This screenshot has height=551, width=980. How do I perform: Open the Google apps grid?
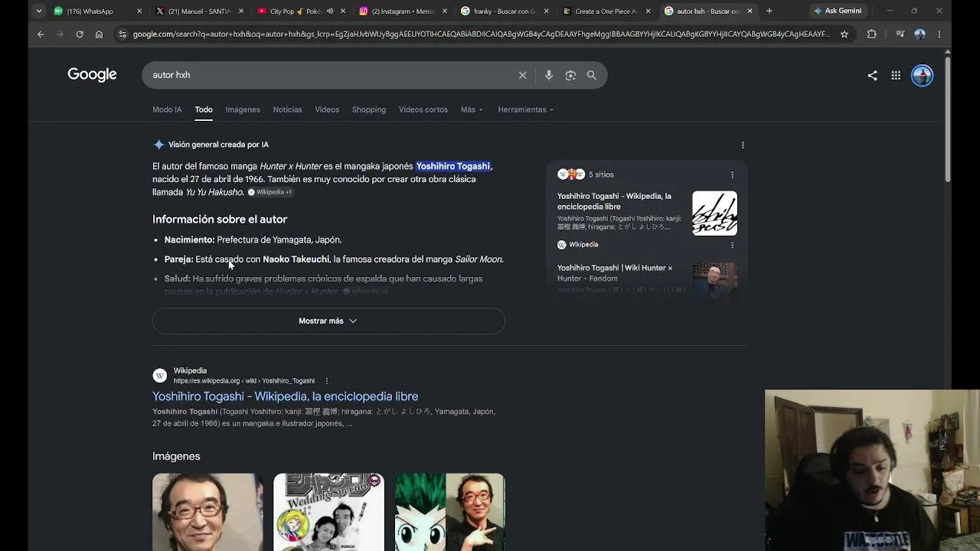pos(896,75)
